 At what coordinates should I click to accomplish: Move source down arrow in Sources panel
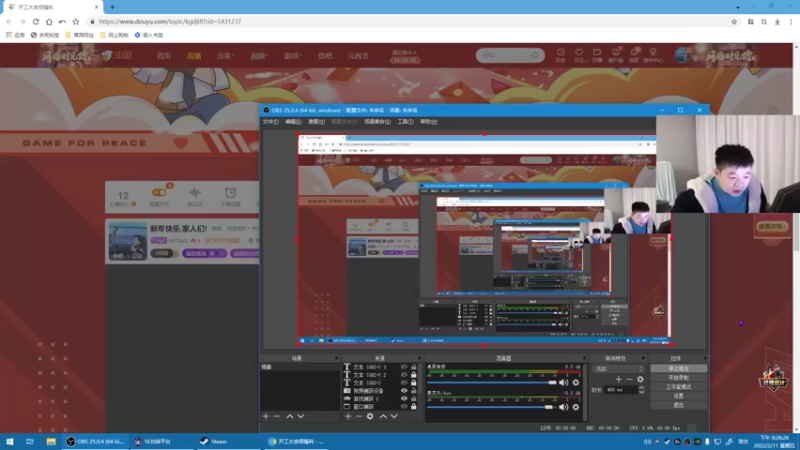394,416
